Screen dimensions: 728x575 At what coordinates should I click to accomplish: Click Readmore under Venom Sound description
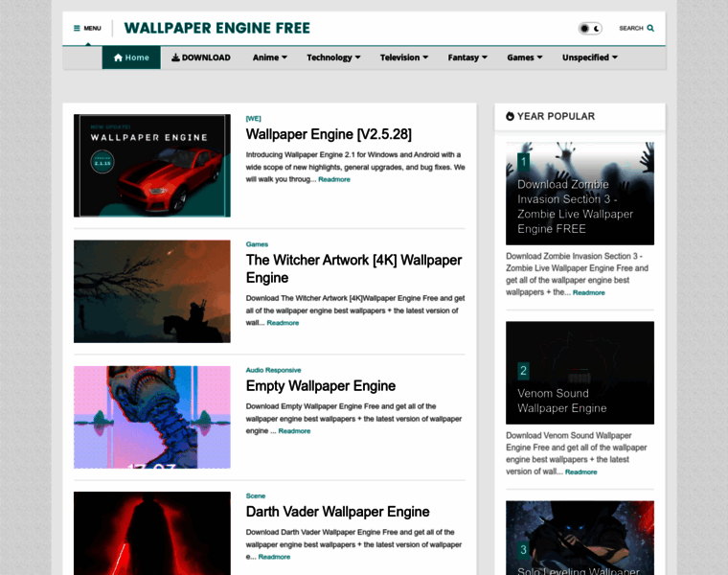pos(580,471)
